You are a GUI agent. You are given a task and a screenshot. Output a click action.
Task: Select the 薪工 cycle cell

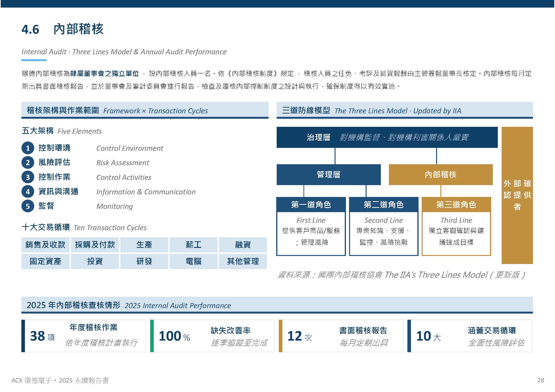[x=194, y=245]
